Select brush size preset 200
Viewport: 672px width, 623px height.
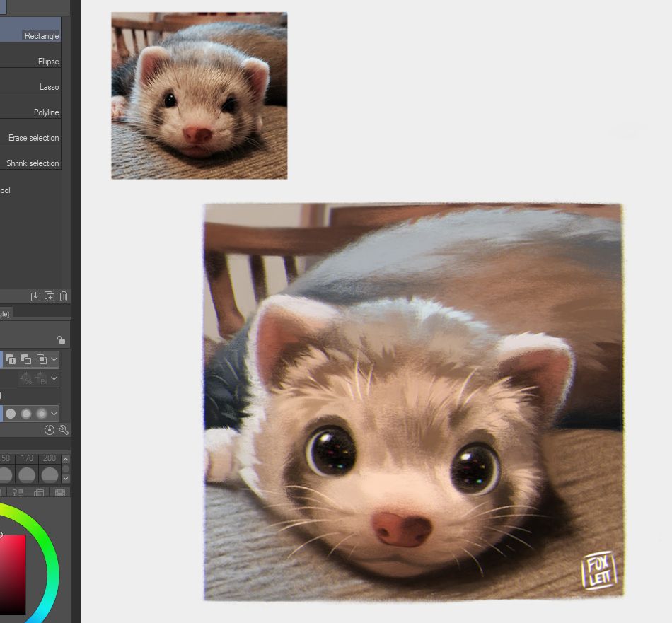pyautogui.click(x=50, y=468)
